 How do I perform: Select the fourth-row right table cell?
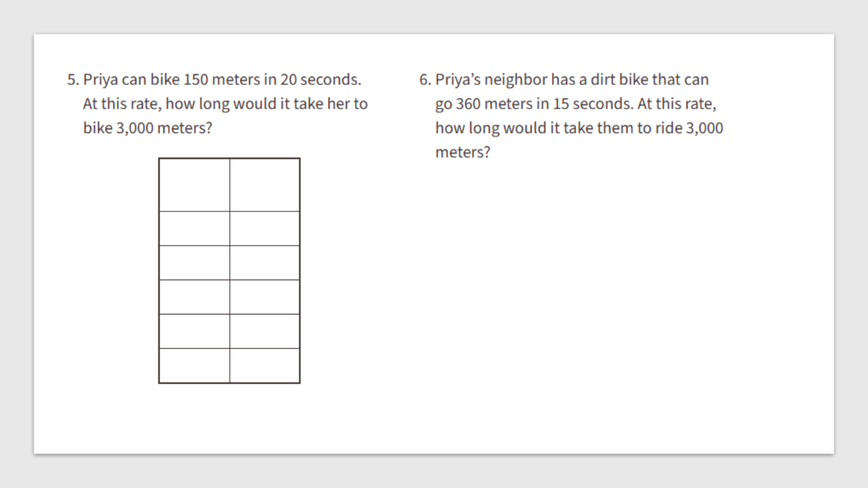point(265,297)
